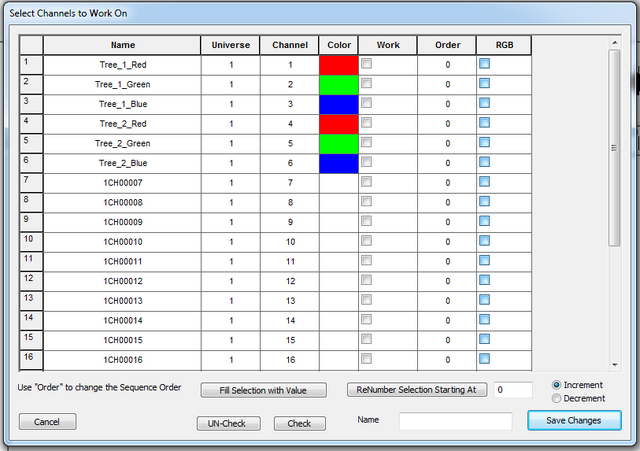Click the Universe column header
The height and width of the screenshot is (451, 640).
[231, 45]
